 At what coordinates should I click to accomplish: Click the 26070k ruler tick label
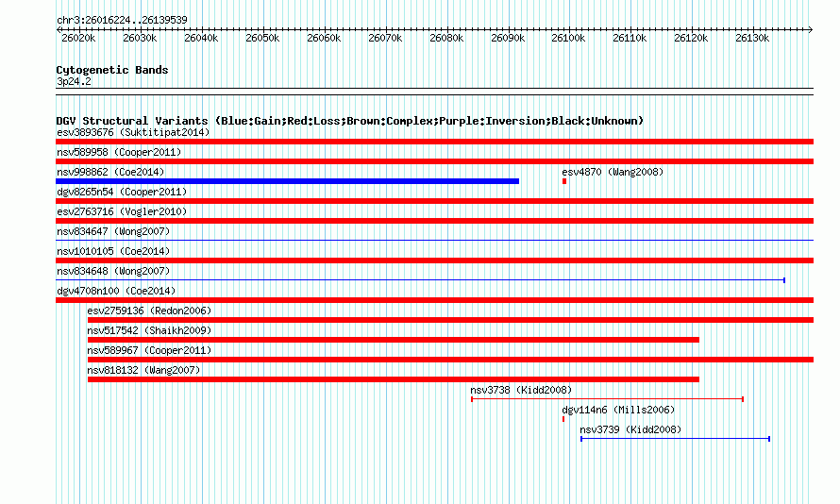tap(385, 39)
